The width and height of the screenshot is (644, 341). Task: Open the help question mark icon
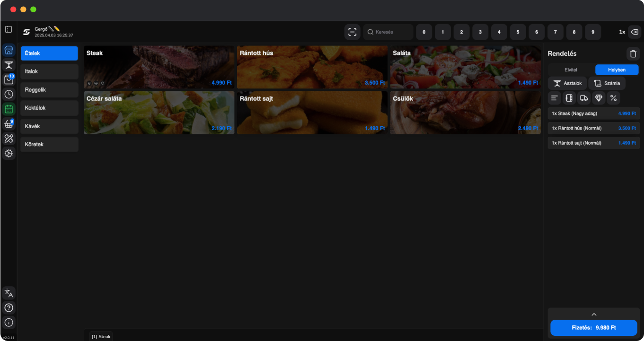(x=9, y=308)
